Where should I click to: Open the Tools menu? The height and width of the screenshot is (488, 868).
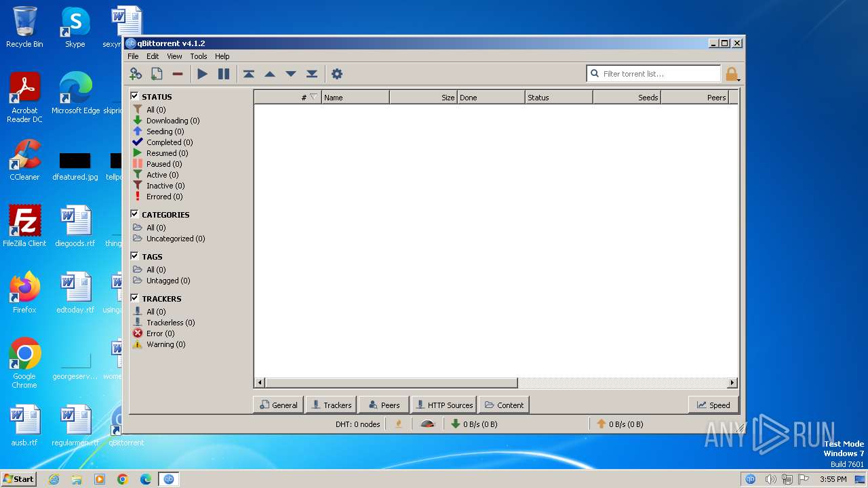click(x=199, y=56)
